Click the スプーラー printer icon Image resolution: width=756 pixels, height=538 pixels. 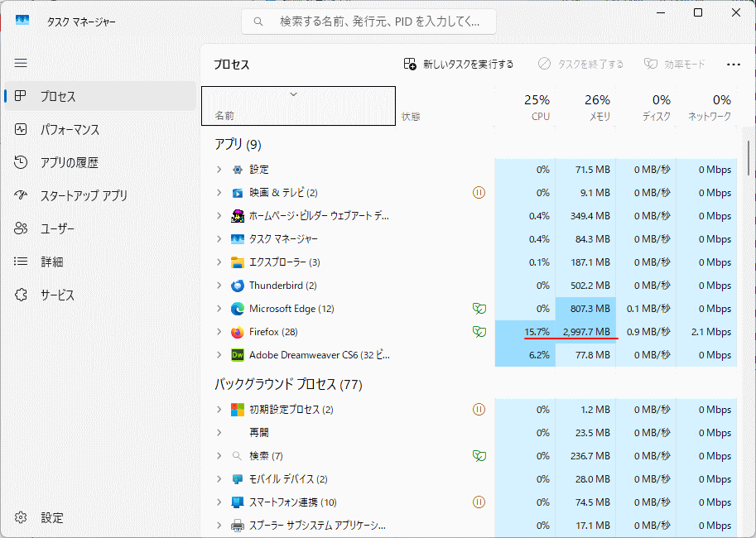point(237,526)
